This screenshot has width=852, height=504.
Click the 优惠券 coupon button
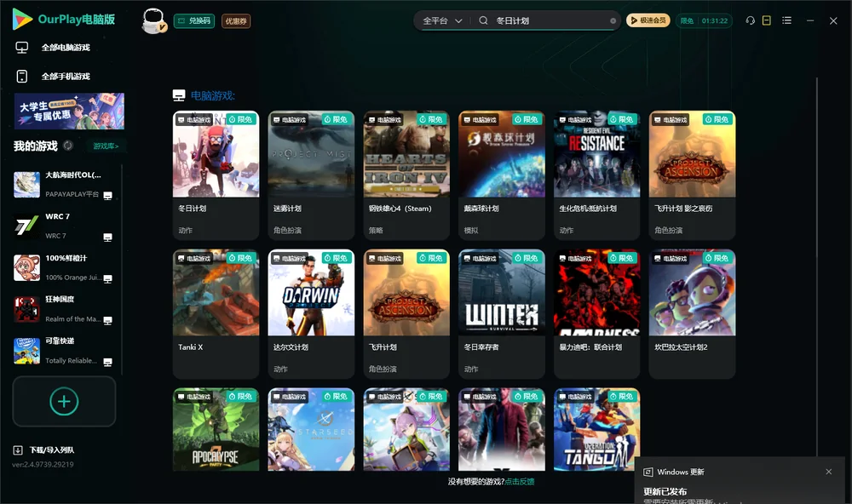(236, 21)
